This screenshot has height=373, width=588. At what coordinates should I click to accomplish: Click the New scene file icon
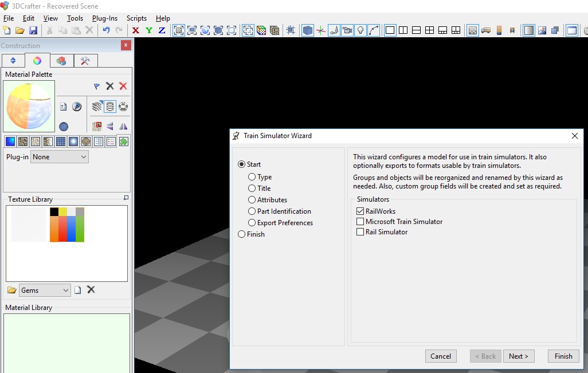[x=7, y=30]
